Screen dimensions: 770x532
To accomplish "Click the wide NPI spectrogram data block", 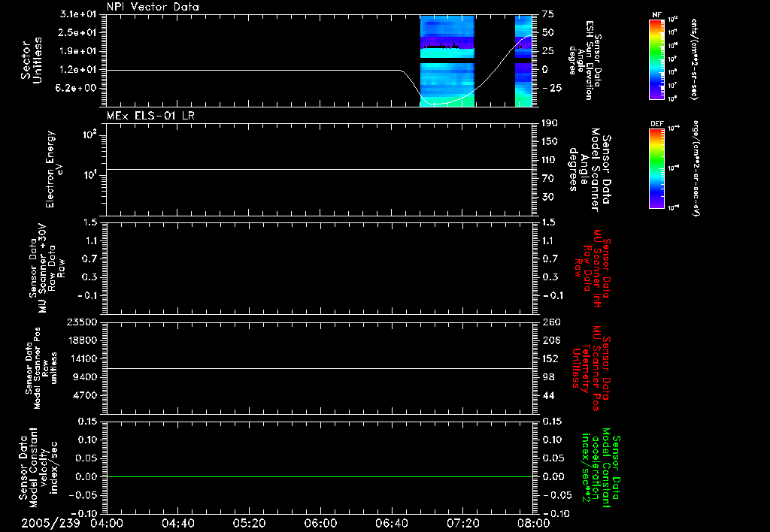I will click(x=447, y=61).
